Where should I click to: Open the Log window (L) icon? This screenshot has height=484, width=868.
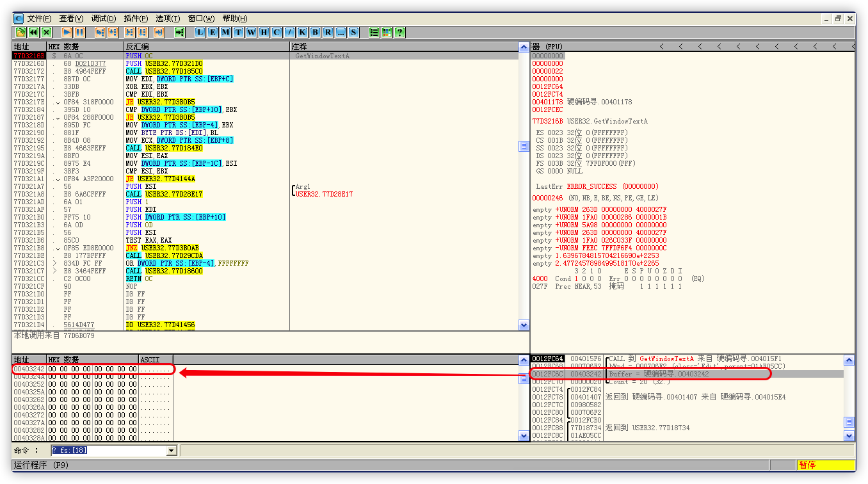click(200, 32)
